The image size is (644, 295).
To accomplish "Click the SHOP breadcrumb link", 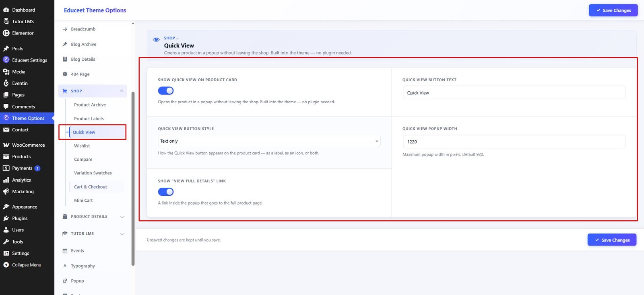I will (169, 38).
